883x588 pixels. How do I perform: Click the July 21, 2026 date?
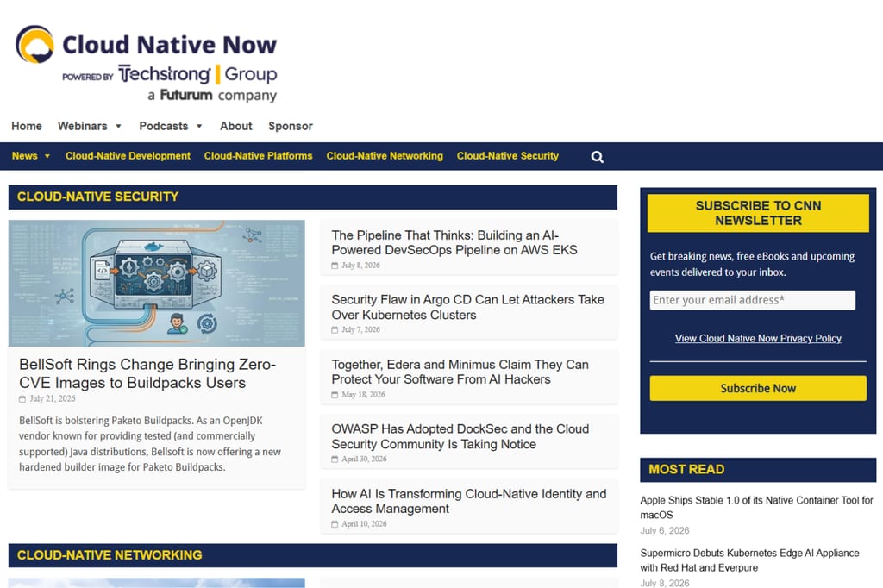coord(53,398)
